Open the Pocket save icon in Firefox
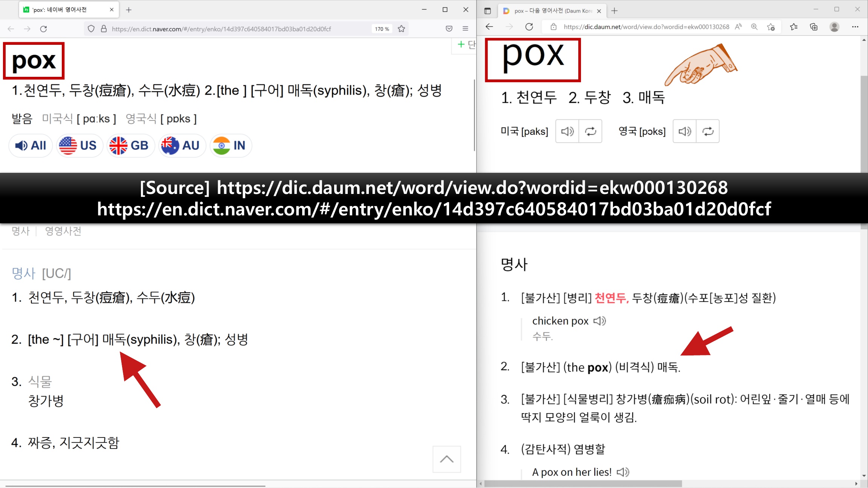 (x=449, y=29)
